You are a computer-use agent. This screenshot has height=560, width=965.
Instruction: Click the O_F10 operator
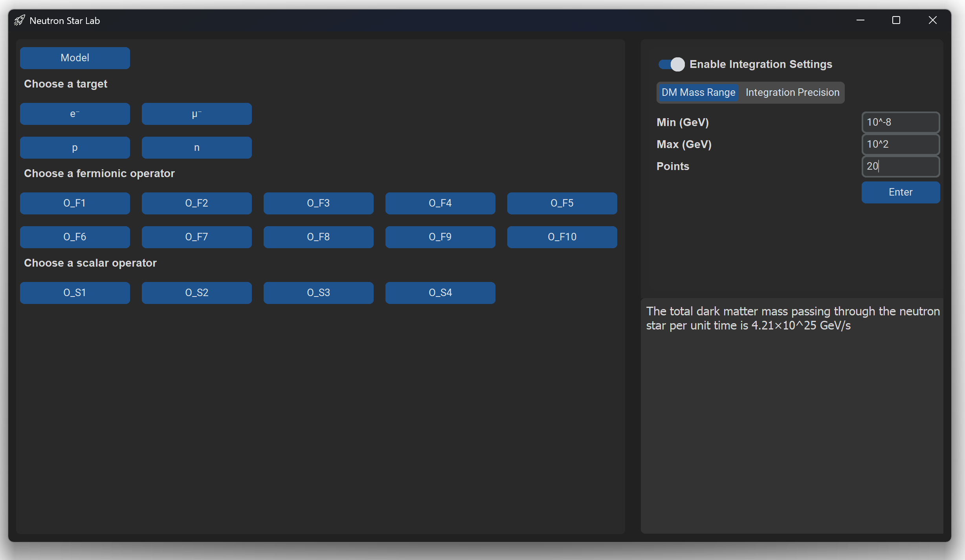coord(562,237)
